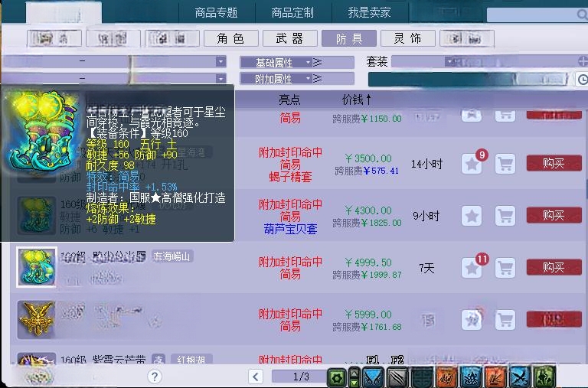Use the orange burst skill icon
588x388 pixels.
point(495,377)
